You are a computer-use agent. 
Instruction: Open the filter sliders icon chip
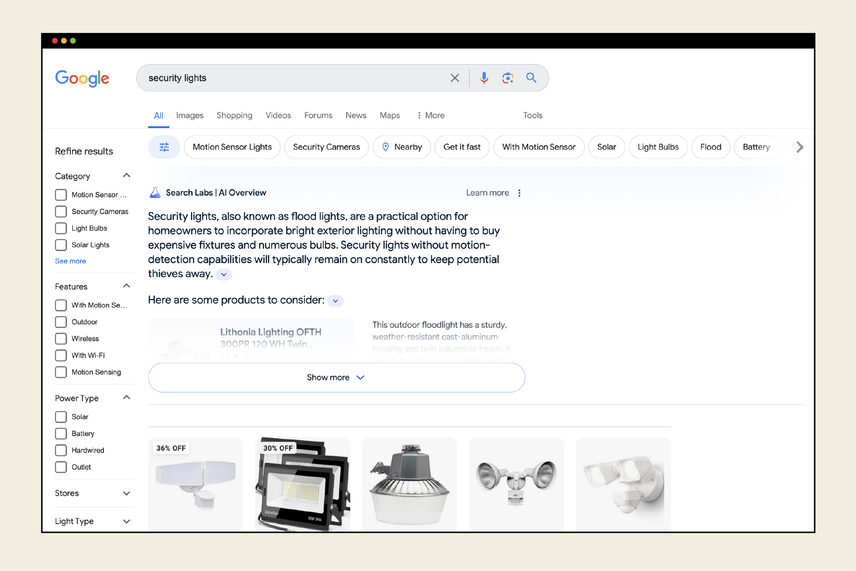[164, 147]
